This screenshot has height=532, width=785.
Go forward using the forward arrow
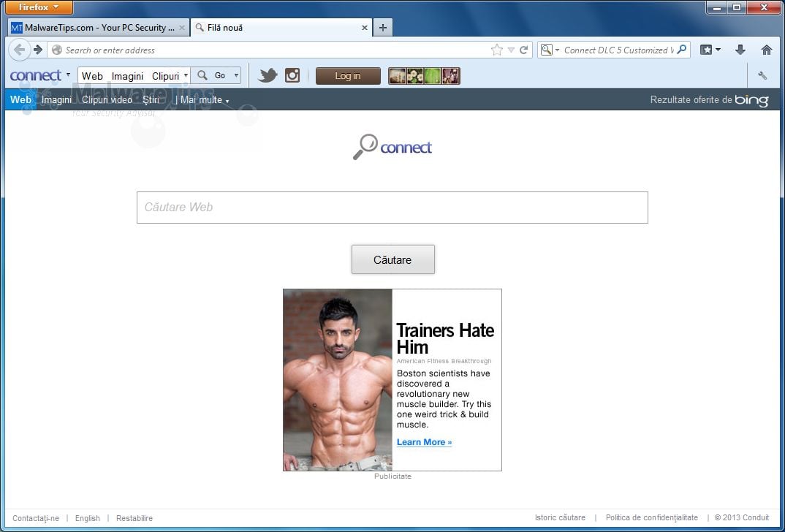point(38,50)
